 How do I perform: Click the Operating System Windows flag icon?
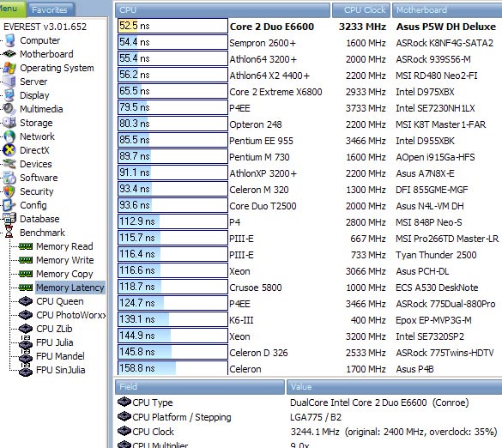click(x=9, y=68)
